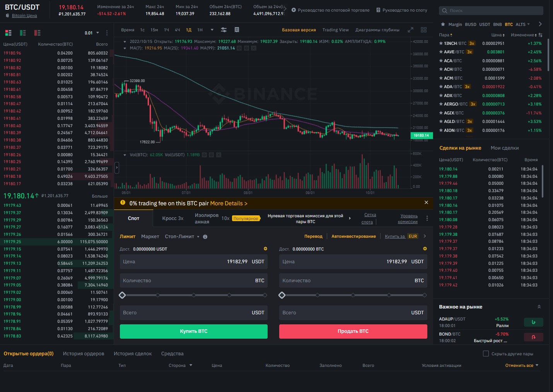
Task: Open Favorites star tab in pairs list
Action: (x=443, y=24)
